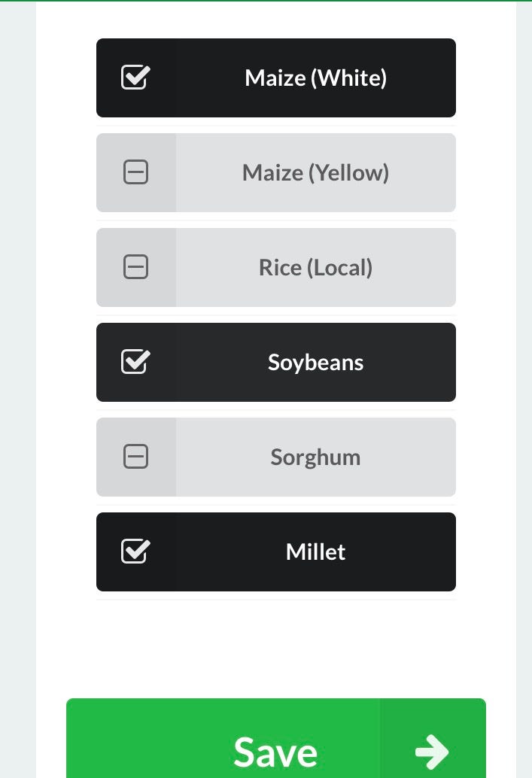Deselect the Soybeans label
Image resolution: width=532 pixels, height=778 pixels.
(315, 363)
